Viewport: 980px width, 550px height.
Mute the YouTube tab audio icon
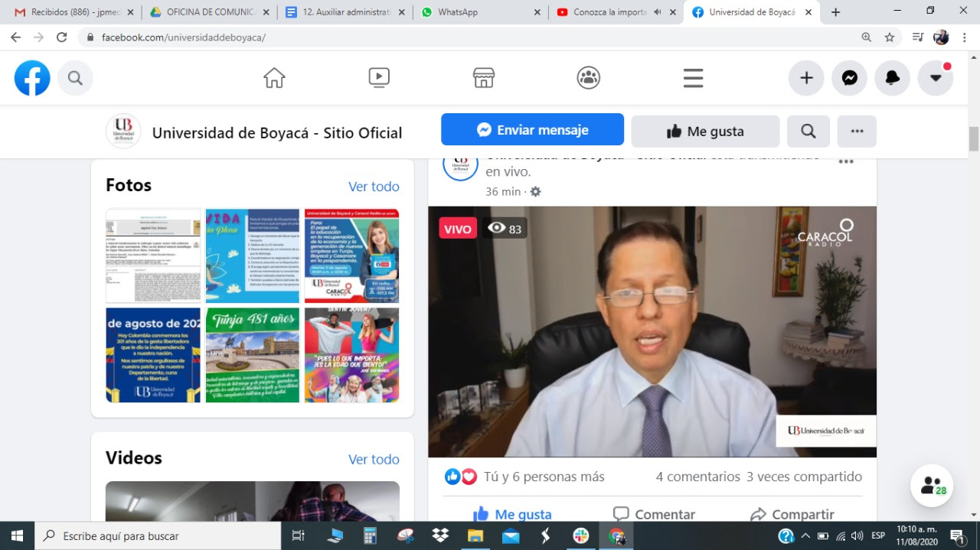click(657, 12)
